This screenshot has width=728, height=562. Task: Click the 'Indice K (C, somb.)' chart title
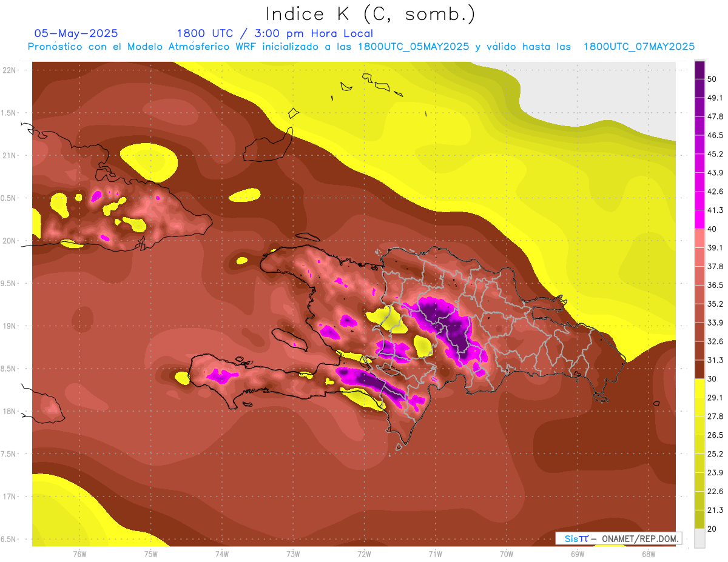371,14
